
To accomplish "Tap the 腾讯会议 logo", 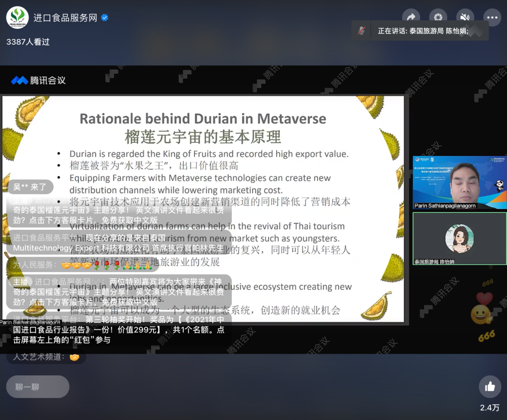I will (x=38, y=80).
